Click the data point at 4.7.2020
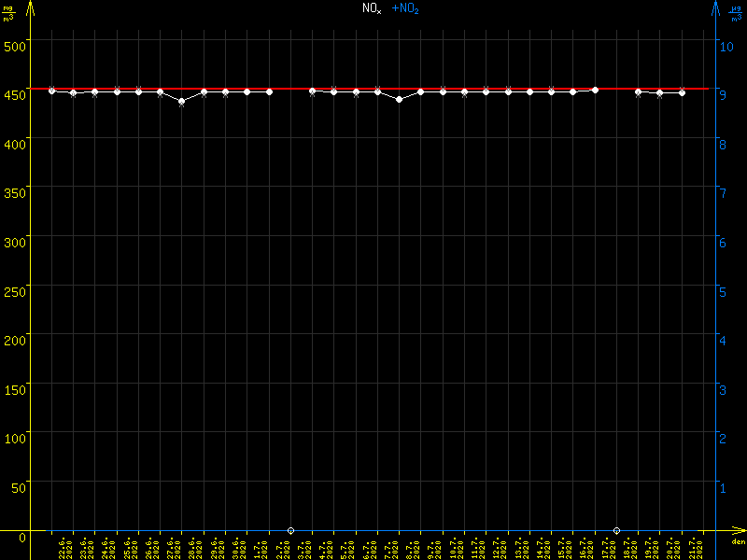This screenshot has height=560, width=747. (x=312, y=91)
